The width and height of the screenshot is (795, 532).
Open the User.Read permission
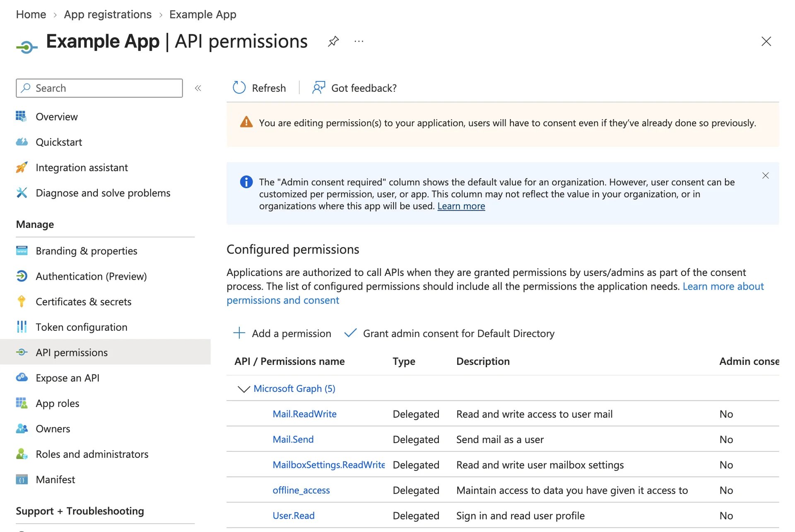tap(294, 516)
